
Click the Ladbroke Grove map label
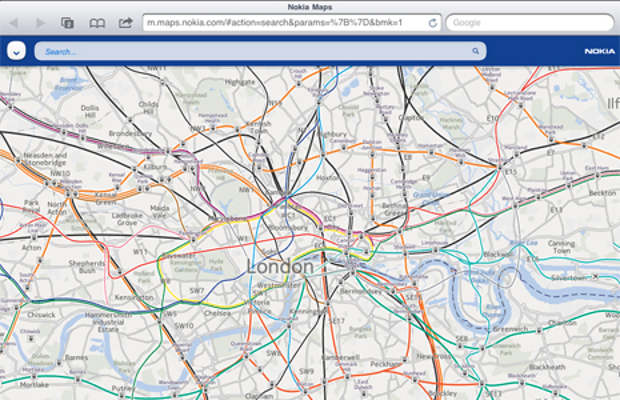[127, 219]
